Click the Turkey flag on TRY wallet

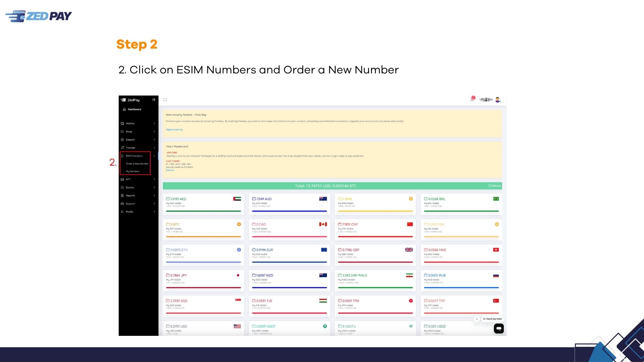pos(496,301)
